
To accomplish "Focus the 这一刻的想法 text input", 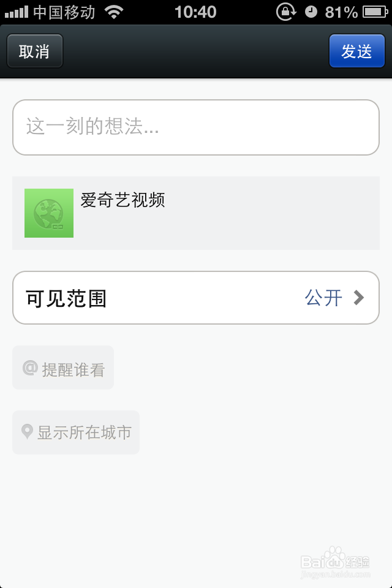I will point(196,127).
